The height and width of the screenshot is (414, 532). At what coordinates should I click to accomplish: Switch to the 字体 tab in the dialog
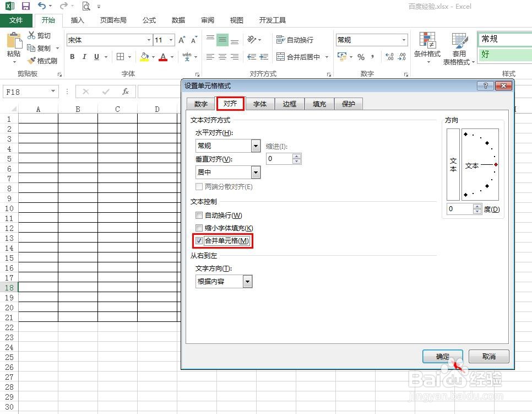point(259,104)
